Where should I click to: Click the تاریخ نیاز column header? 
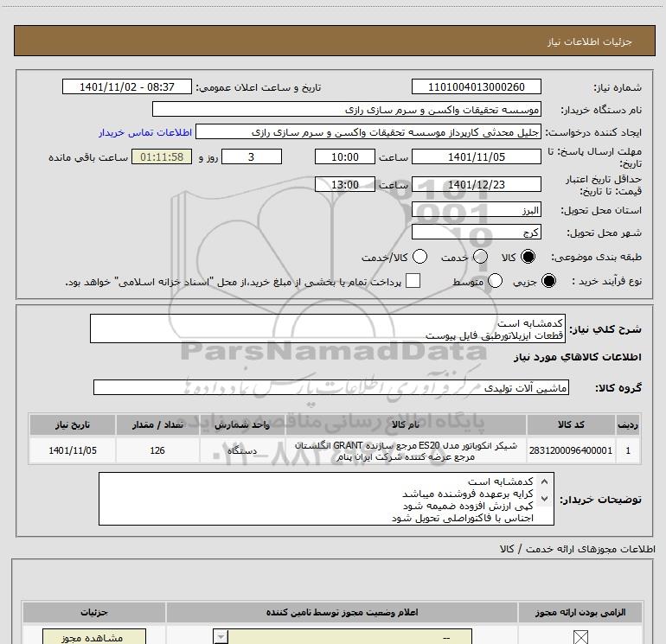click(x=72, y=424)
